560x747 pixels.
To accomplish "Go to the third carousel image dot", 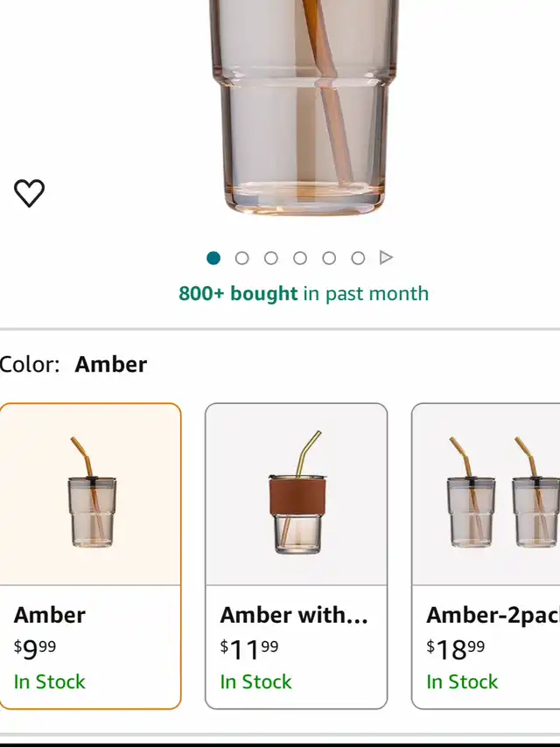I will [271, 258].
